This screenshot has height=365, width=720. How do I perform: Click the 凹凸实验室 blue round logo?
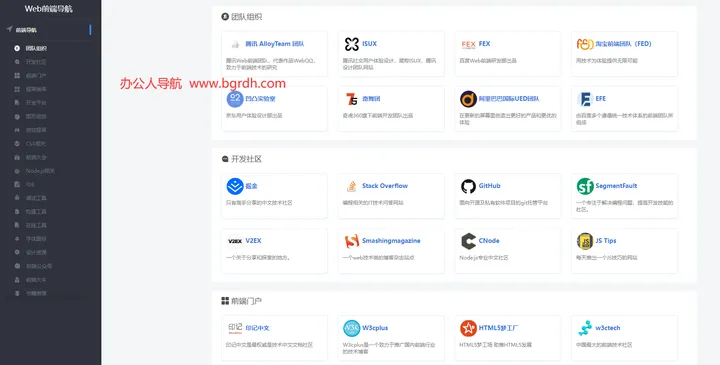tap(235, 99)
